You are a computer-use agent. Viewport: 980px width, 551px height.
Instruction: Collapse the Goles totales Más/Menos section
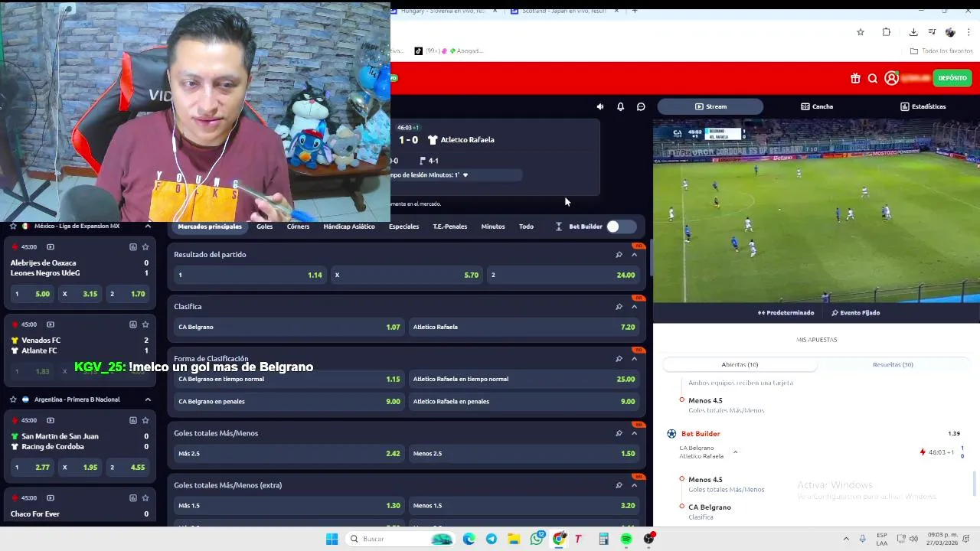pyautogui.click(x=634, y=433)
